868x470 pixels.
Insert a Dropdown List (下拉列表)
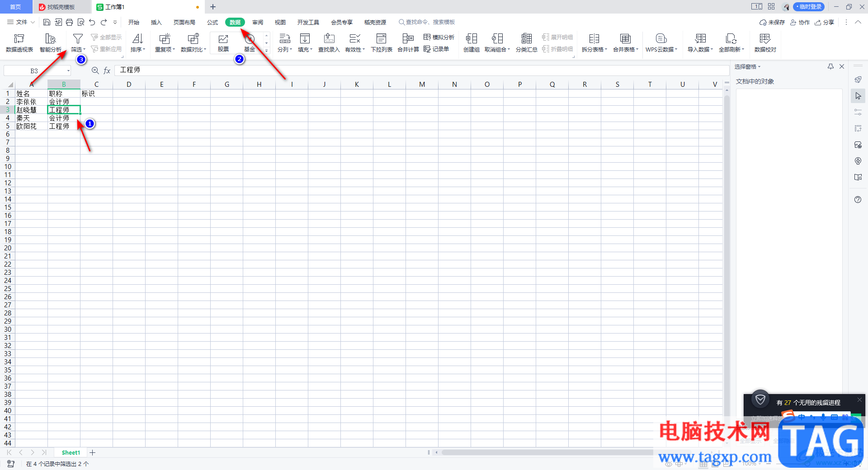(382, 43)
